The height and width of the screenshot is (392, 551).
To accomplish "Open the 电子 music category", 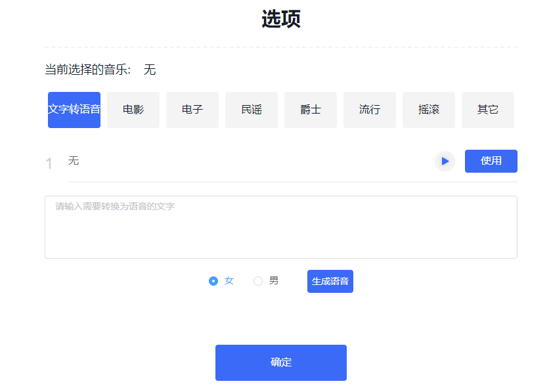I will click(x=192, y=109).
